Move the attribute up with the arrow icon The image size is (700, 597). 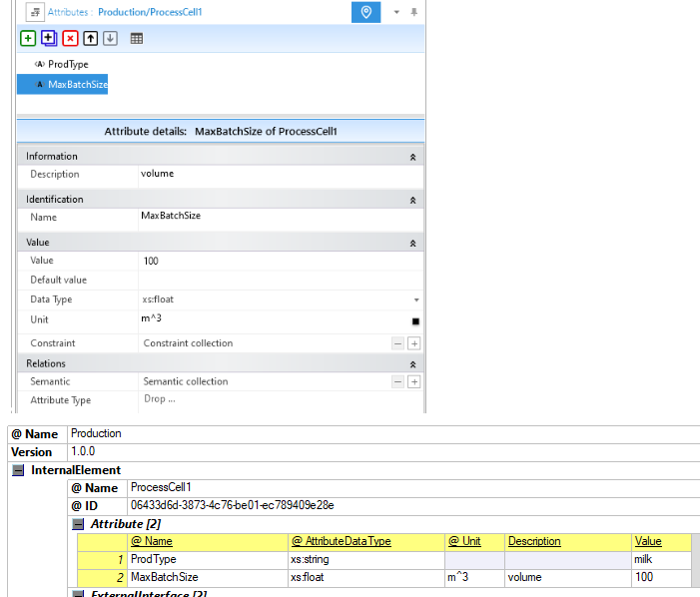coord(90,38)
